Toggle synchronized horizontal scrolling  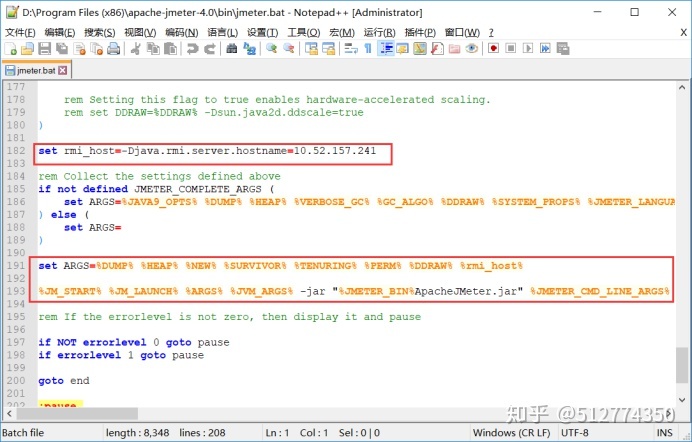point(329,49)
